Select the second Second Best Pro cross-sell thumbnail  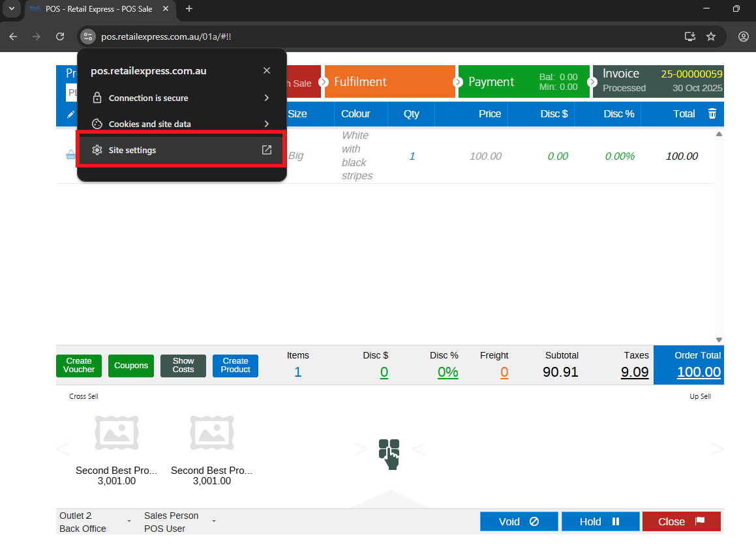(x=212, y=433)
